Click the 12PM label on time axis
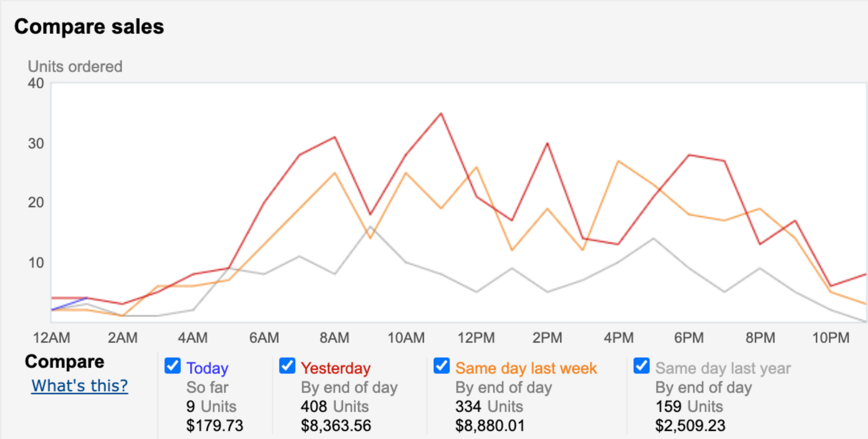This screenshot has width=868, height=439. pos(476,338)
